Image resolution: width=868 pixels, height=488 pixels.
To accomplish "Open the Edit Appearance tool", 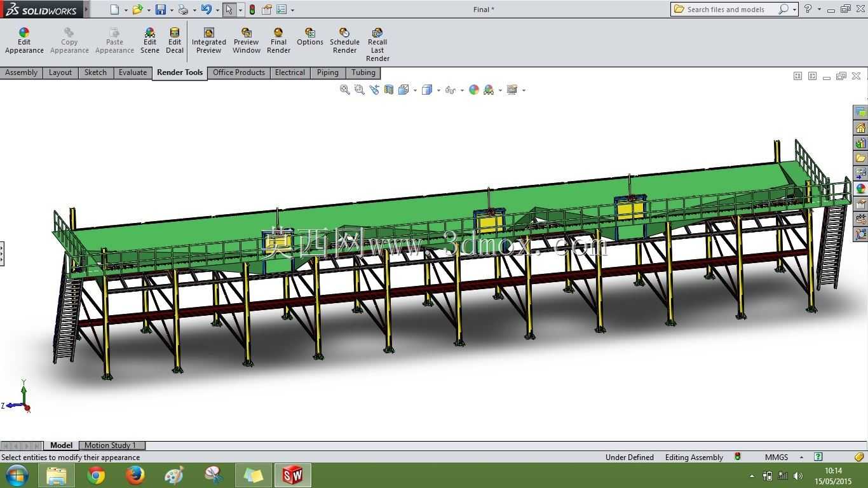I will 24,41.
